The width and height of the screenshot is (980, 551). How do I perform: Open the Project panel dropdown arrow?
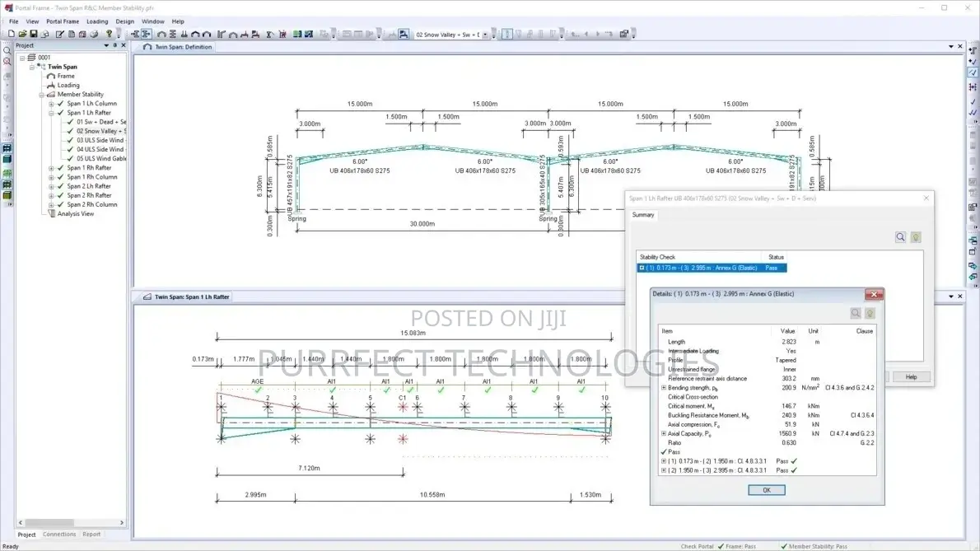tap(106, 45)
